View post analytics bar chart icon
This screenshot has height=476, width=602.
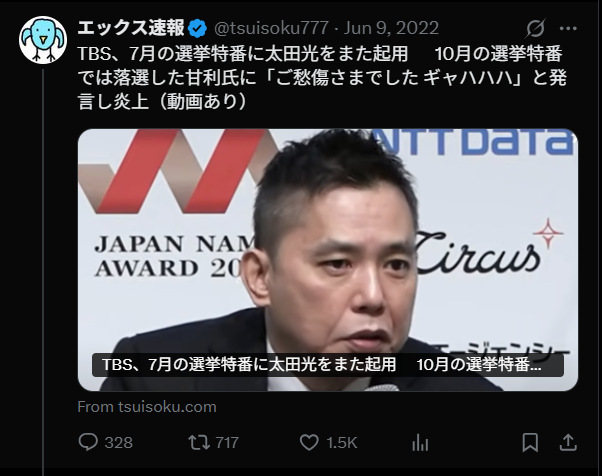point(420,443)
